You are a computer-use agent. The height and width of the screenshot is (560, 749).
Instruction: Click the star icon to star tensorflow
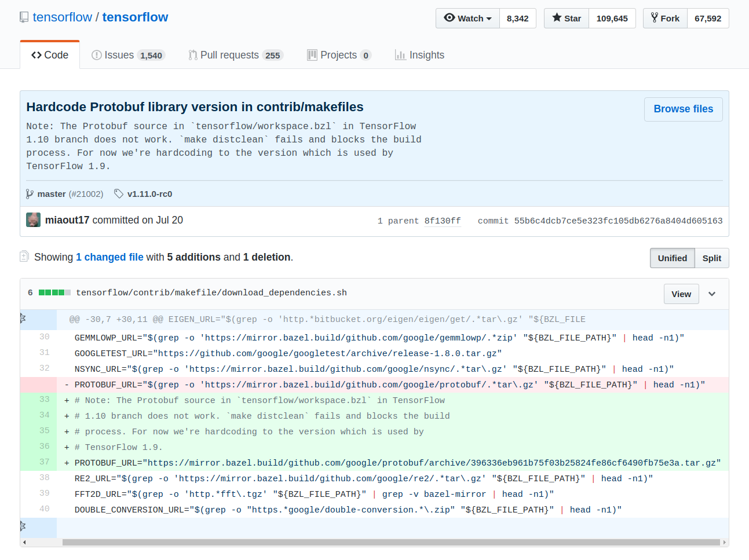(x=557, y=17)
